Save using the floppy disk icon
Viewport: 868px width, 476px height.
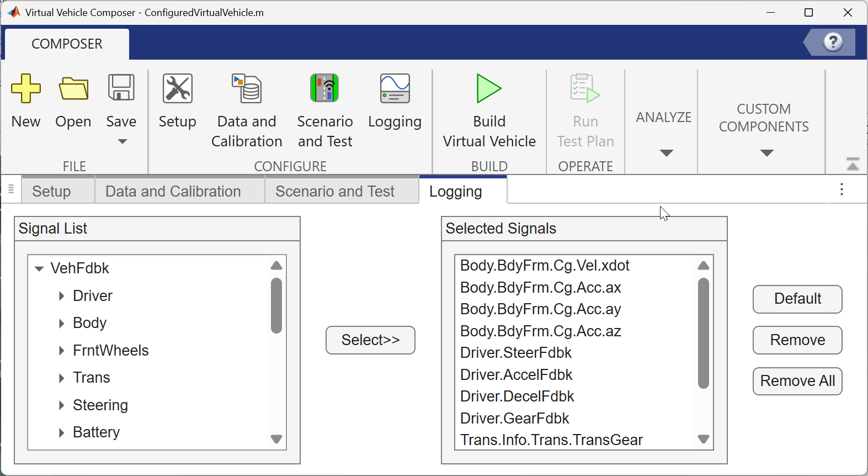(x=121, y=87)
